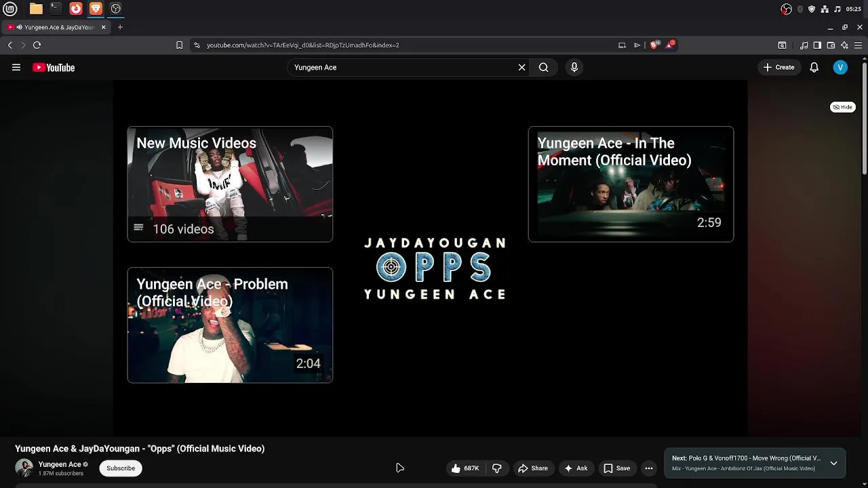Screen dimensions: 868x488
Task: Like the video with 687K likes
Action: click(465, 468)
